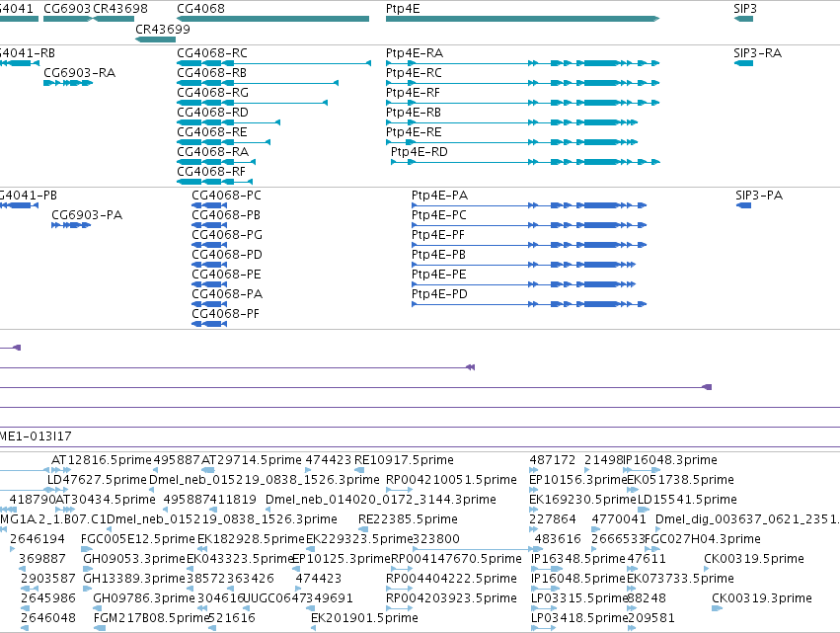Click protein SIP3-PA
Viewport: 840px width, 633px height.
point(759,196)
